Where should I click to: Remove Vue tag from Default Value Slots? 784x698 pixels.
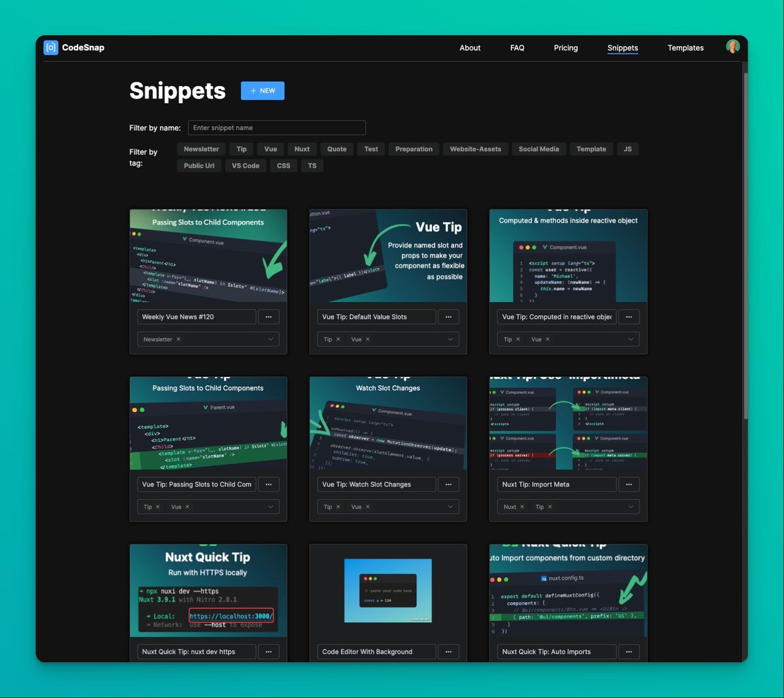368,340
